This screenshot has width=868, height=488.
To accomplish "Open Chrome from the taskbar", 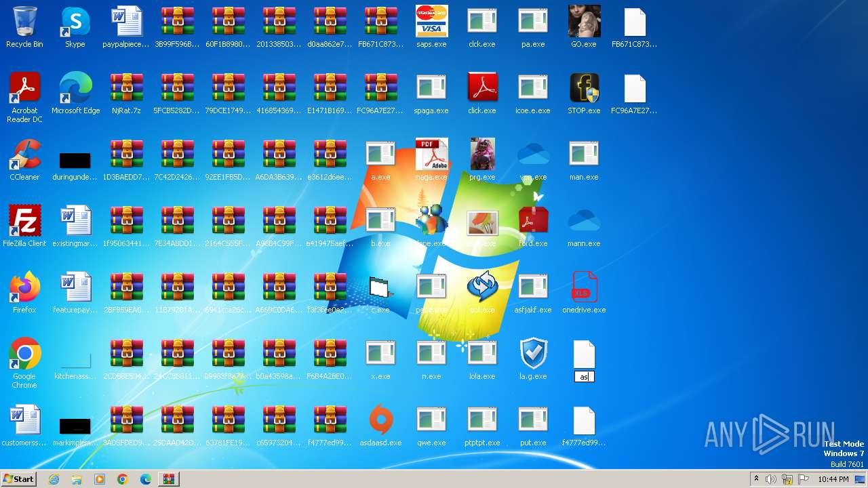I will tap(123, 479).
